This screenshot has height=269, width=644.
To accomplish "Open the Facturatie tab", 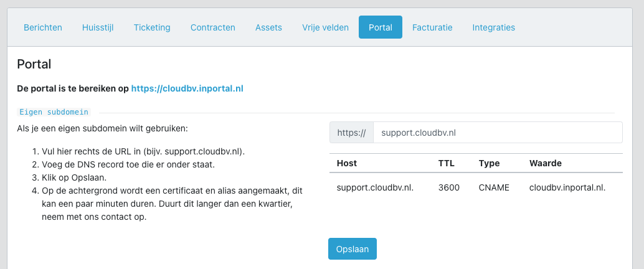I will (432, 27).
